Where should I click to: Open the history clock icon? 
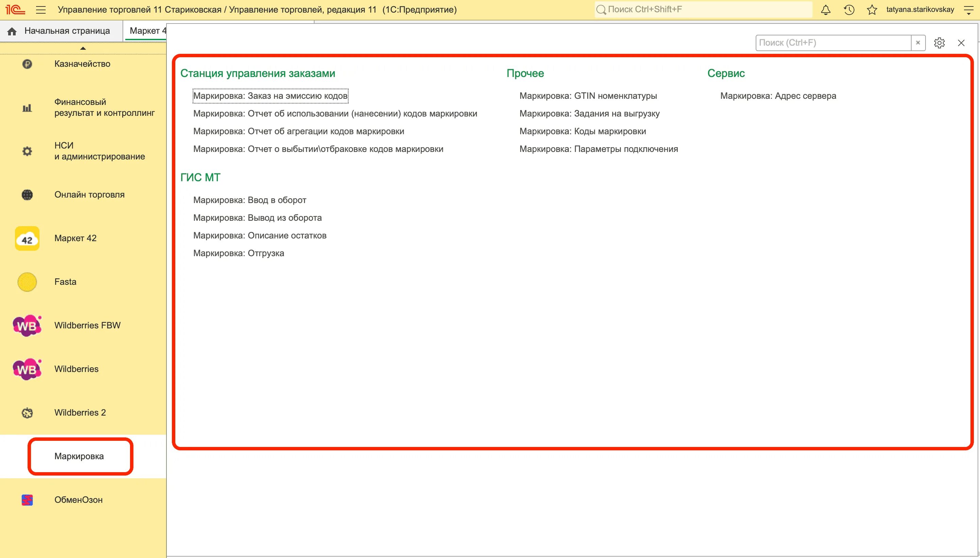849,10
